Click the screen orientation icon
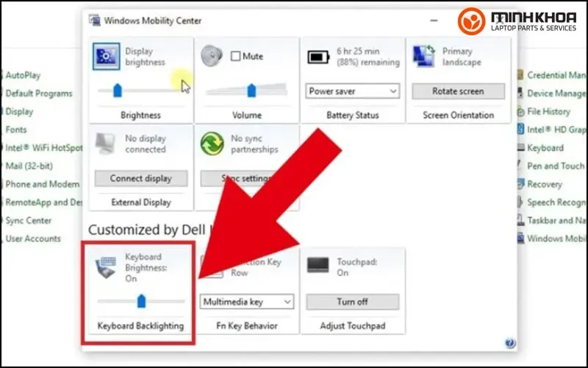Viewport: 588px width, 368px height. pos(424,57)
